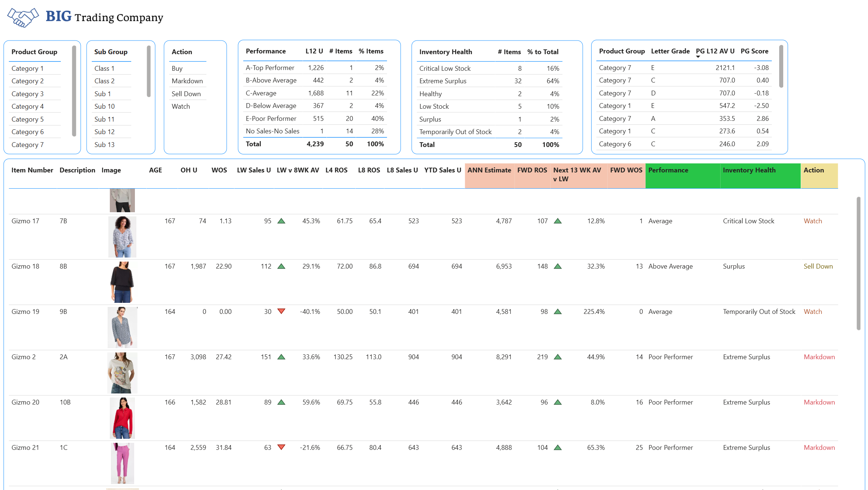Sort by yellow Action column header
The height and width of the screenshot is (490, 868).
point(819,176)
